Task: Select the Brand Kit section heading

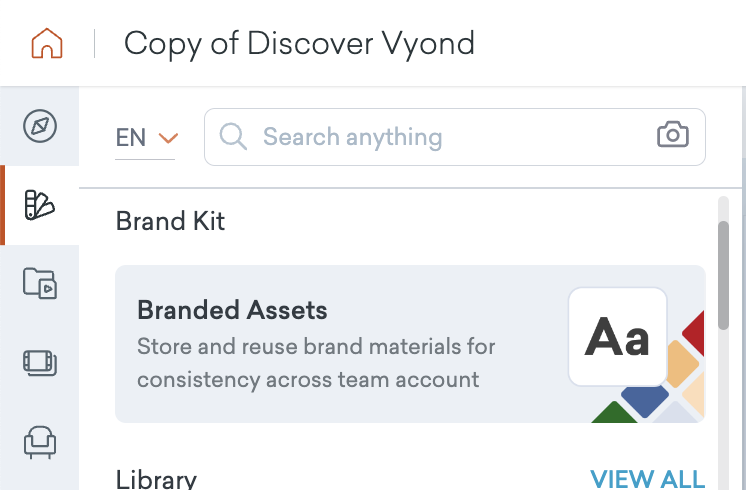Action: point(170,221)
